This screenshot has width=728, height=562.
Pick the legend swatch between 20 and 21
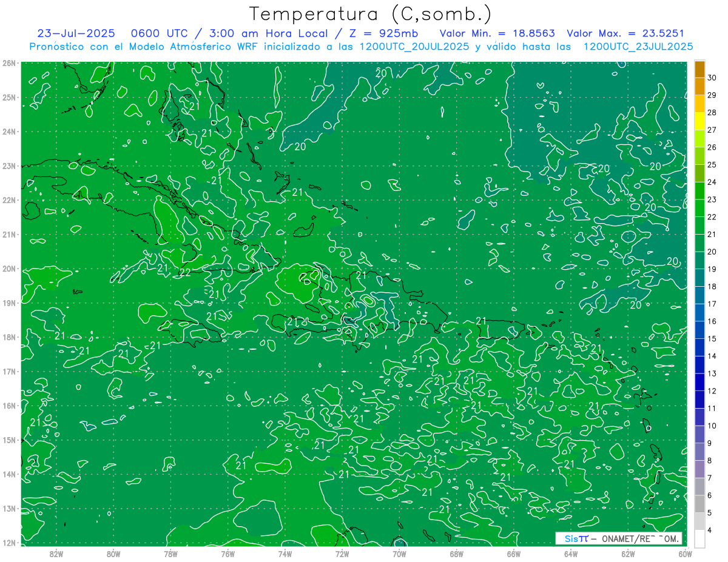point(699,243)
